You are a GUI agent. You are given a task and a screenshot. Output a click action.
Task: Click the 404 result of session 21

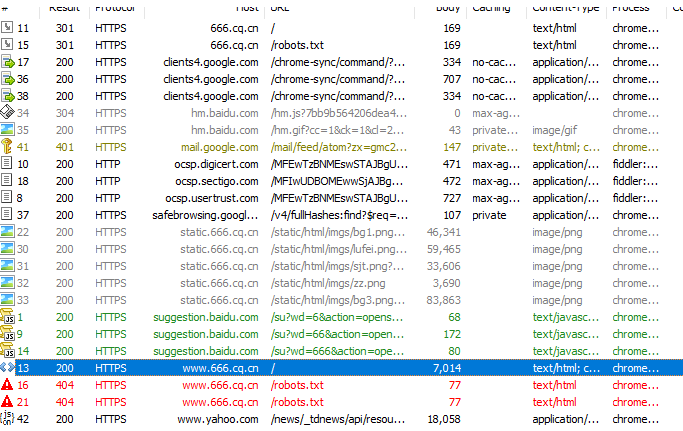64,402
